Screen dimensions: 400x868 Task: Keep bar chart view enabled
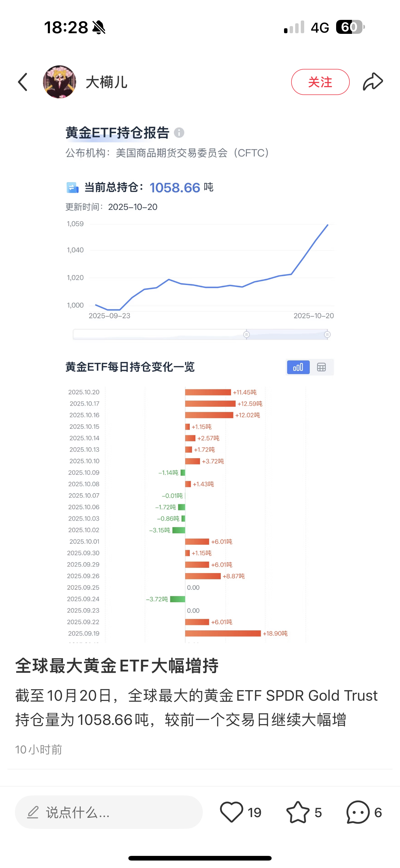click(x=298, y=367)
